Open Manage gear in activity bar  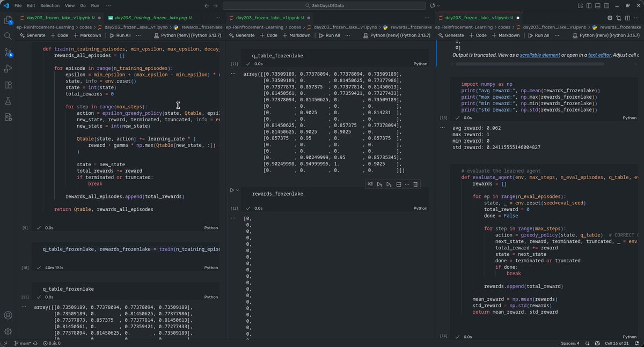[x=8, y=331]
